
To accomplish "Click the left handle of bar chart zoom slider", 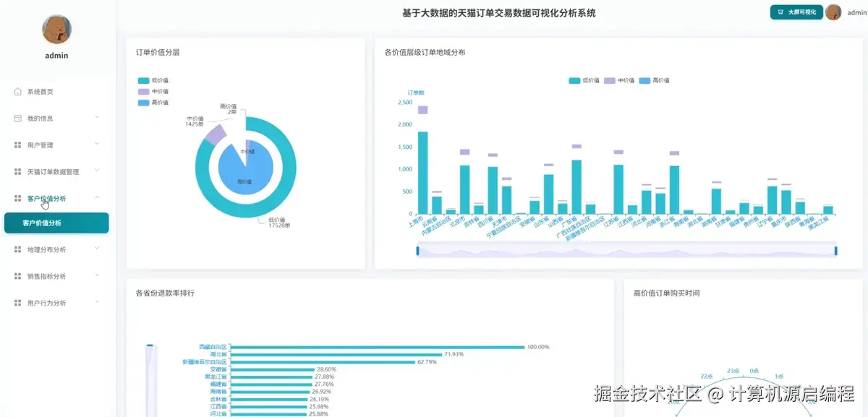I will 417,251.
